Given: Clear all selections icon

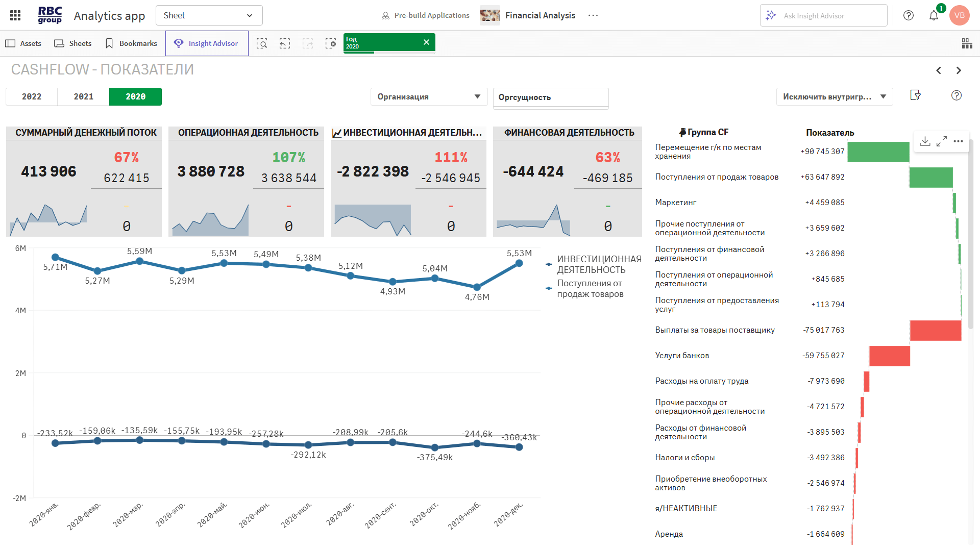Looking at the screenshot, I should tap(331, 43).
